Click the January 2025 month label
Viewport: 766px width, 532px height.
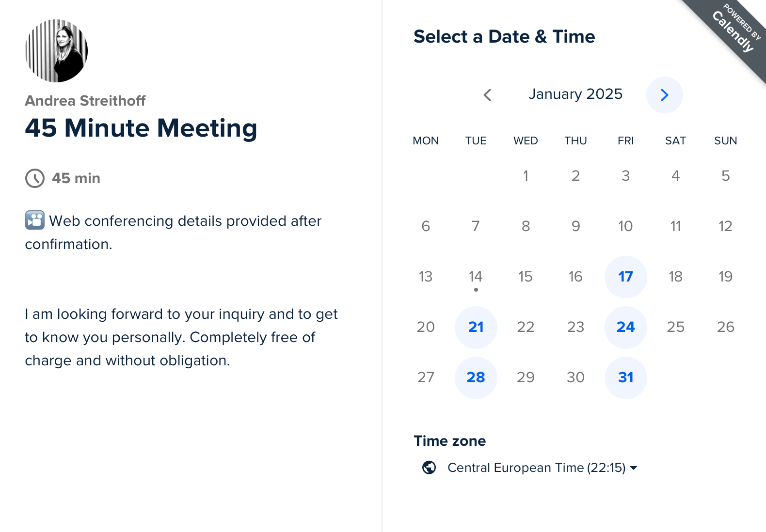[x=575, y=94]
